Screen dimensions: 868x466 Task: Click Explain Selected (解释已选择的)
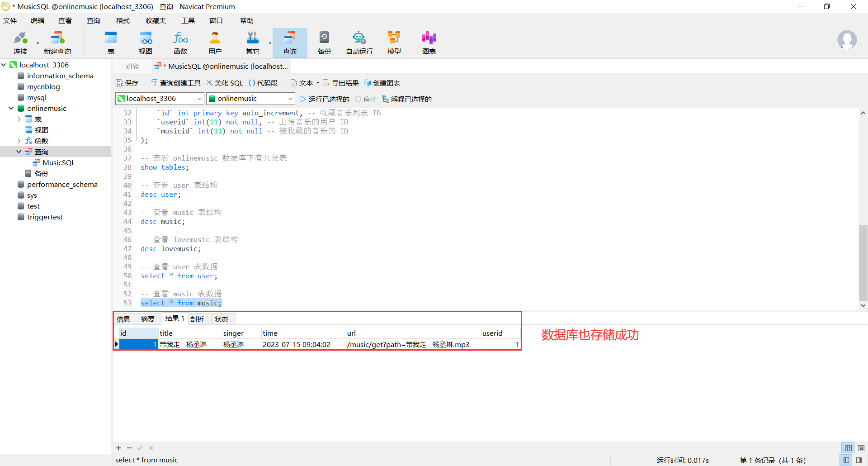click(407, 99)
